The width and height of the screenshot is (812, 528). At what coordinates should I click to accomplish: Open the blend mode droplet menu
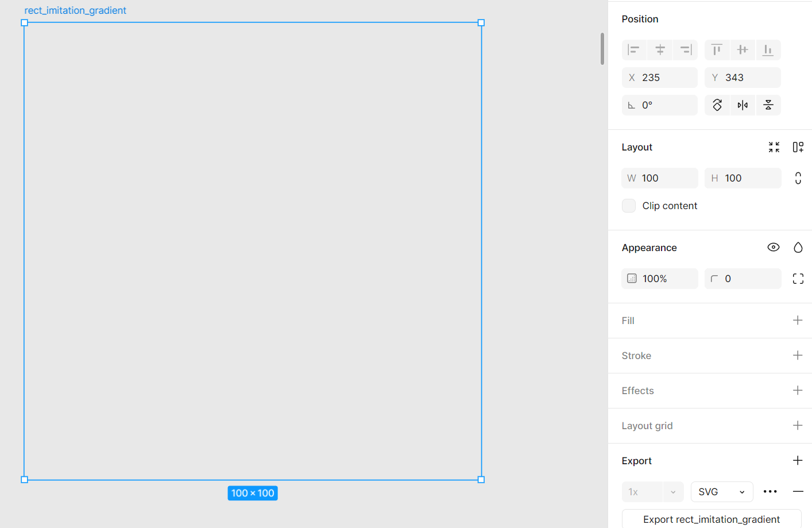[798, 248]
